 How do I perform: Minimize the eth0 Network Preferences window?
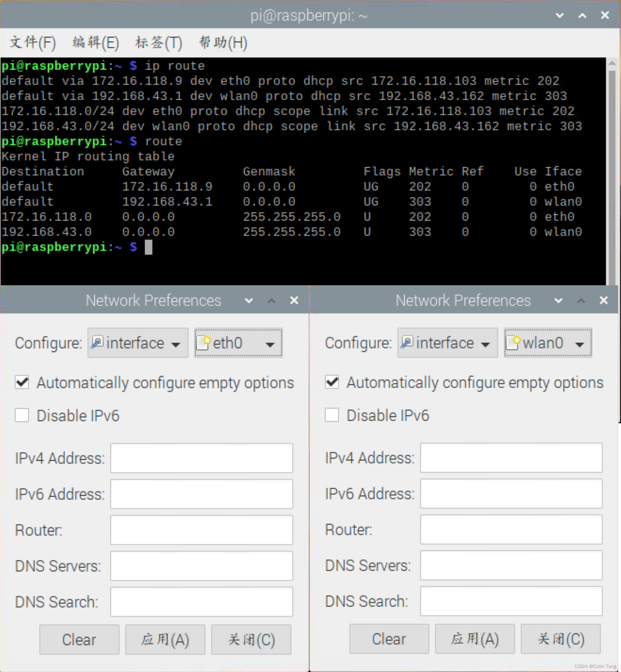[249, 300]
